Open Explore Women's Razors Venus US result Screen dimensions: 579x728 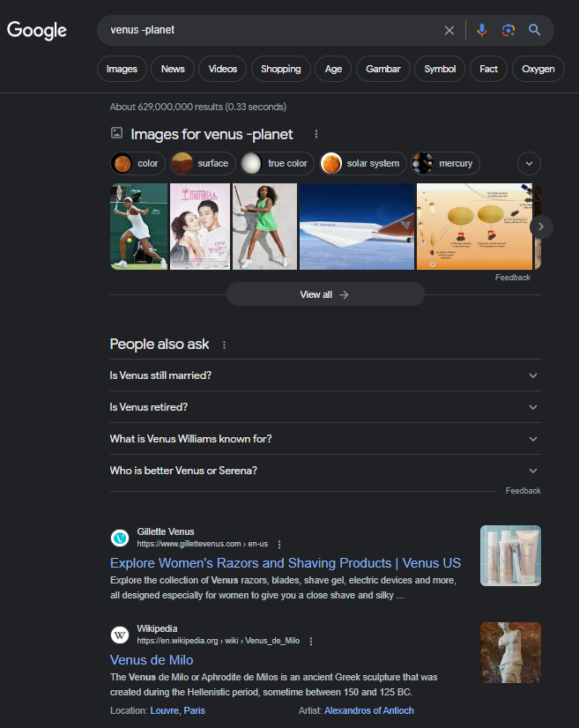285,562
